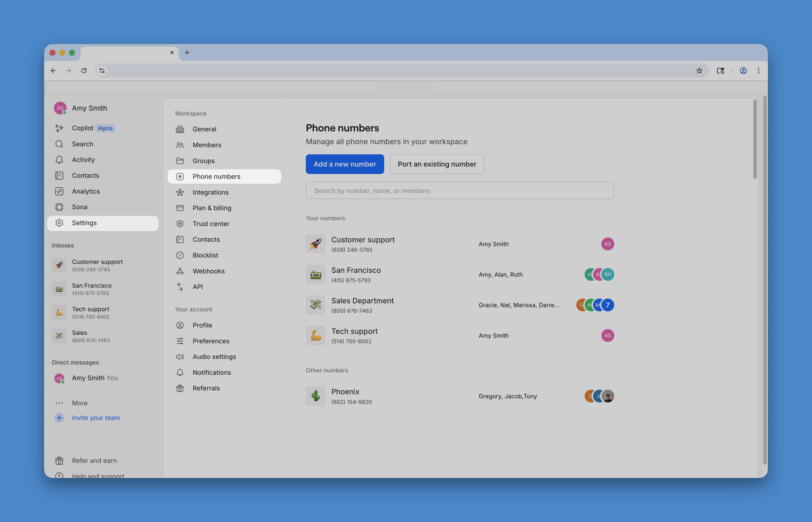The image size is (812, 522).
Task: Open Phoenix number row
Action: click(x=460, y=396)
